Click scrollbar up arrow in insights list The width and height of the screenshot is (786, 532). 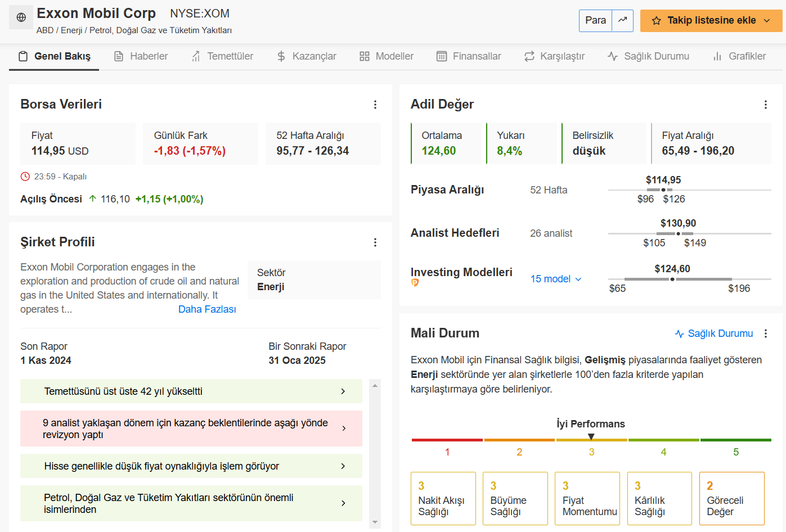(x=375, y=385)
